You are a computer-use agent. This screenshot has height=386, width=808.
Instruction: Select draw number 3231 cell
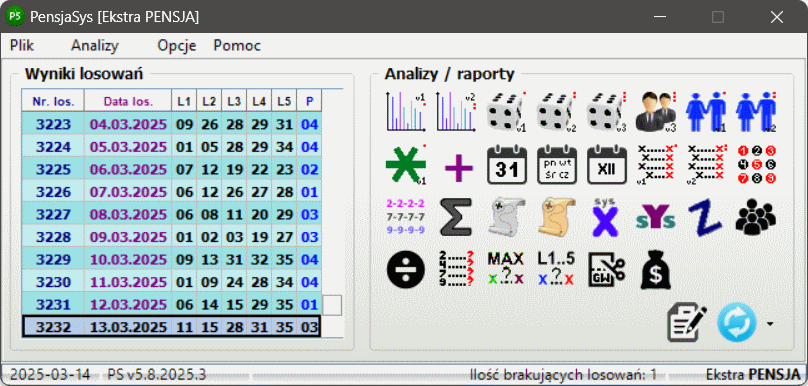click(x=53, y=305)
